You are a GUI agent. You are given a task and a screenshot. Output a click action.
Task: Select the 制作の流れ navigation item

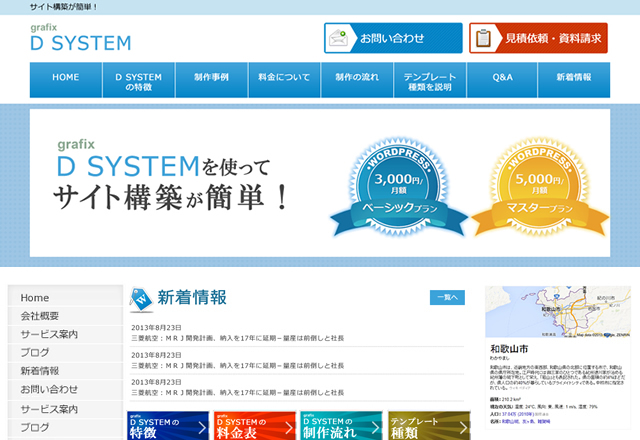pyautogui.click(x=357, y=80)
